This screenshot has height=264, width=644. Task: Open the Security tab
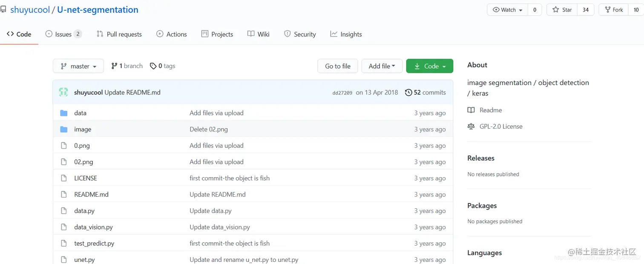(x=300, y=34)
